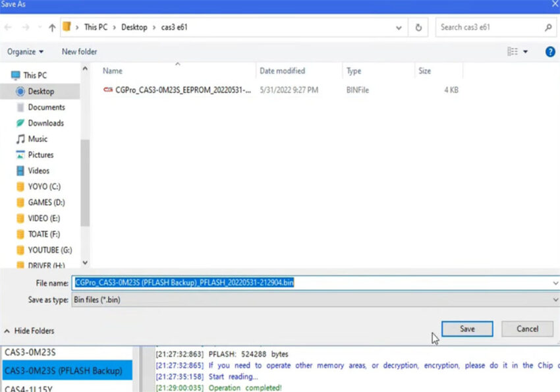560x392 pixels.
Task: Click the Up one level arrow
Action: click(52, 28)
